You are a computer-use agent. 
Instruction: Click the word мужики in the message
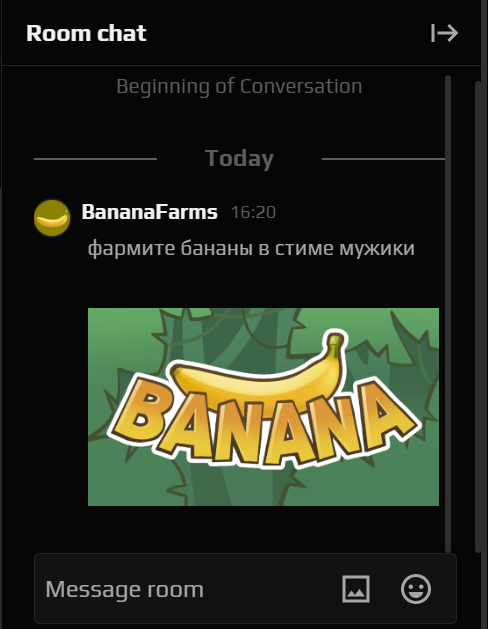(x=377, y=248)
